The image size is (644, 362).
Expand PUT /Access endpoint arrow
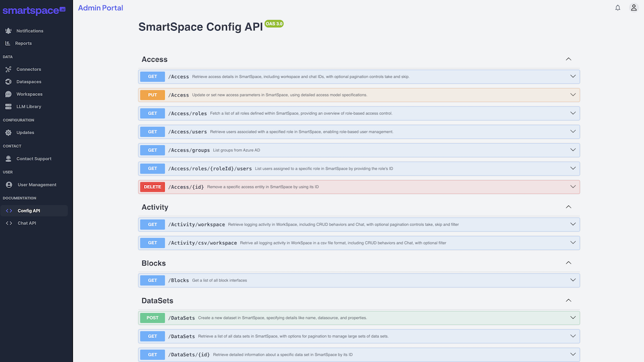coord(573,95)
